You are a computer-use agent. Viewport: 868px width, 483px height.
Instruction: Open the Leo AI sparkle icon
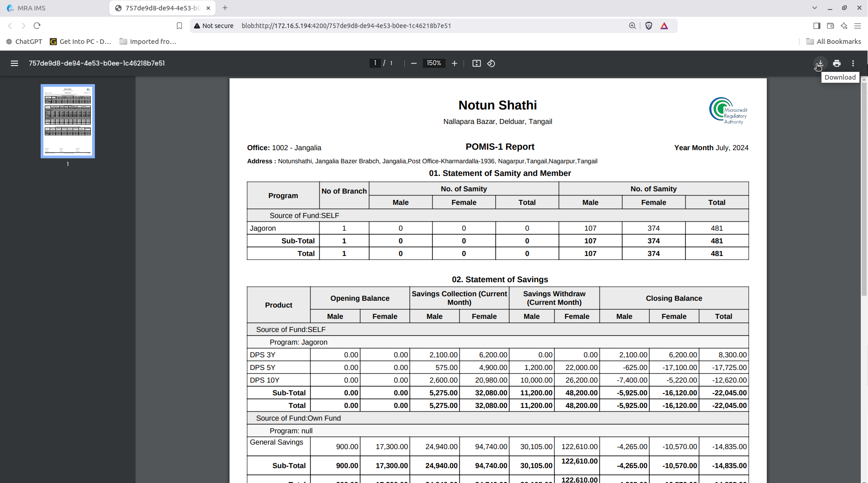tap(844, 26)
